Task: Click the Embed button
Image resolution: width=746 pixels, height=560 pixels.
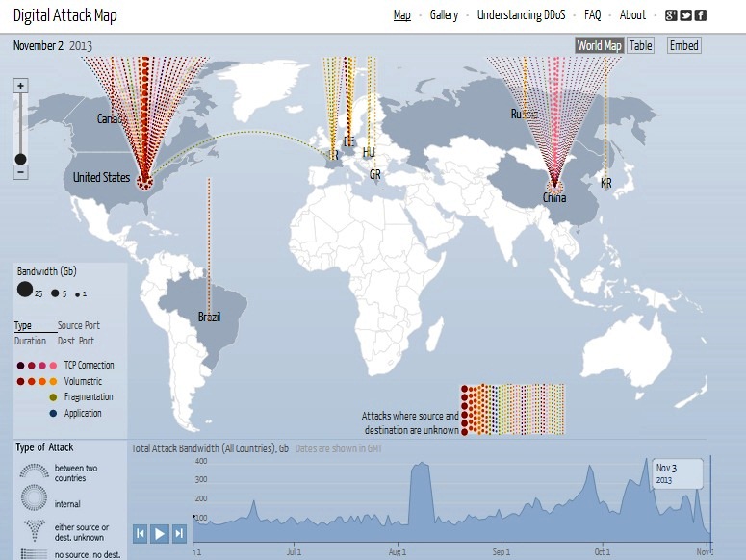Action: [x=684, y=45]
